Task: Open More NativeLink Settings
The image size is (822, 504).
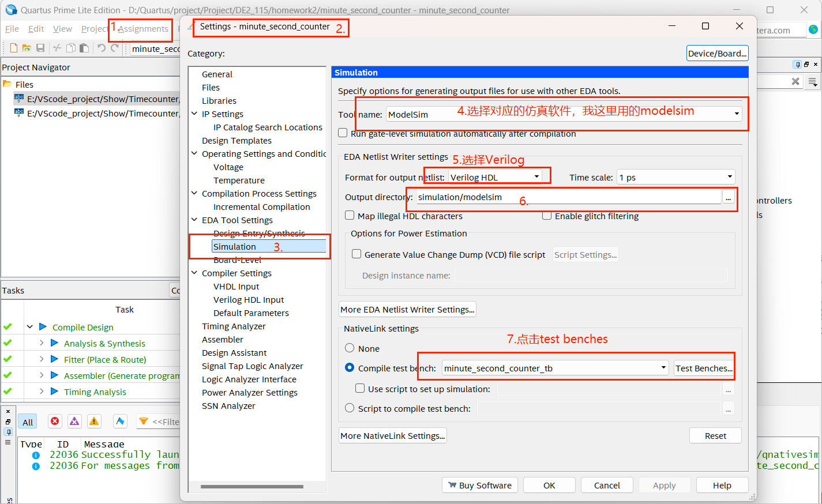Action: coord(393,435)
